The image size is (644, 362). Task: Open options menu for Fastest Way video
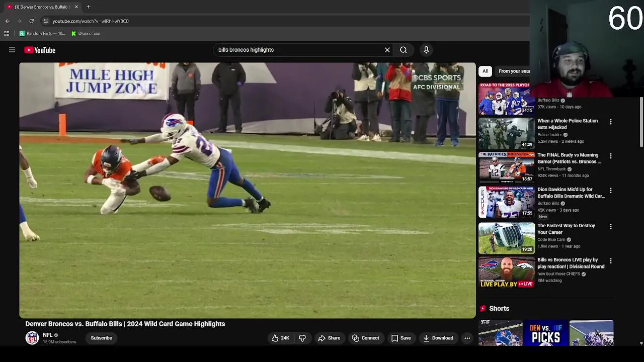pyautogui.click(x=611, y=227)
